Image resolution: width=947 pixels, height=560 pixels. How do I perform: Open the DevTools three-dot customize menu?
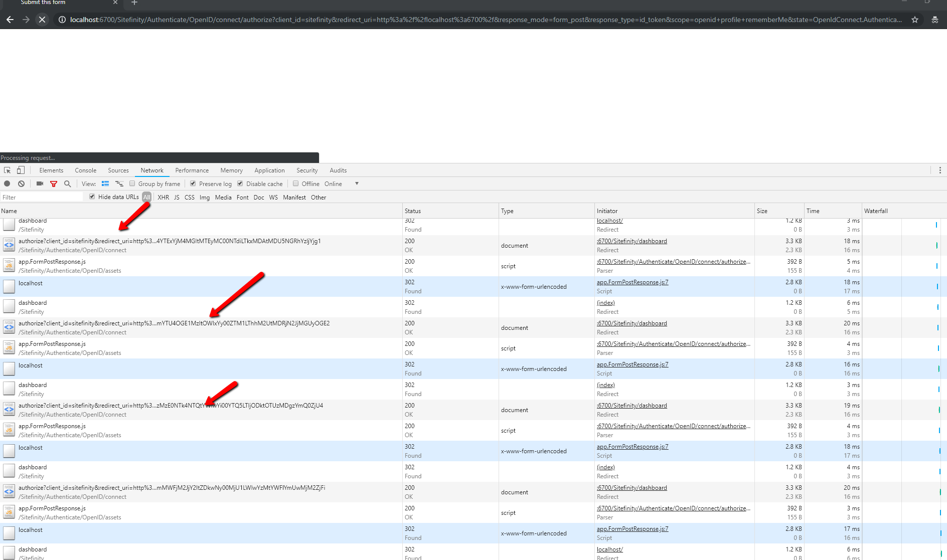940,170
